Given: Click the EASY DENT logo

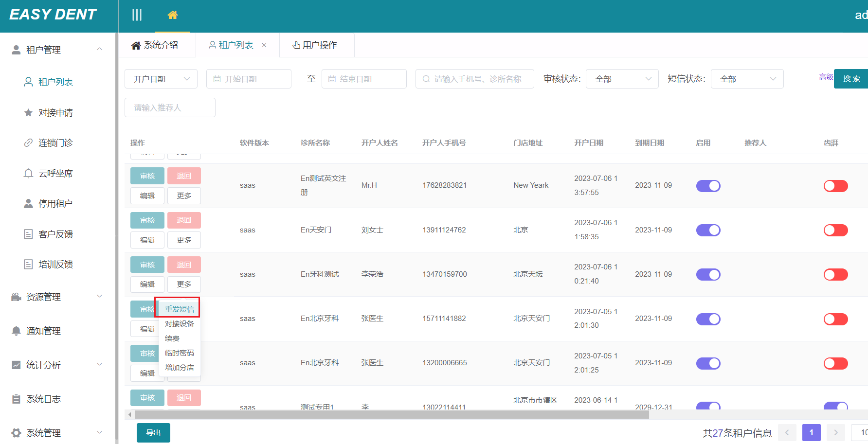Looking at the screenshot, I should (53, 15).
